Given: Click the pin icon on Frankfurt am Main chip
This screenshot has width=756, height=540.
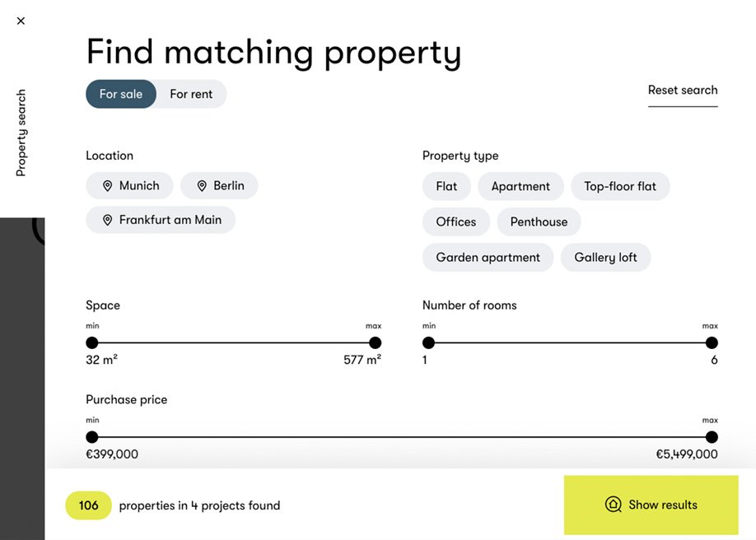Looking at the screenshot, I should click(108, 220).
